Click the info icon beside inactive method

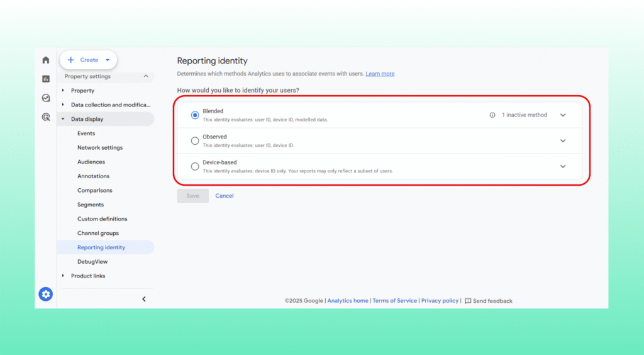point(492,115)
